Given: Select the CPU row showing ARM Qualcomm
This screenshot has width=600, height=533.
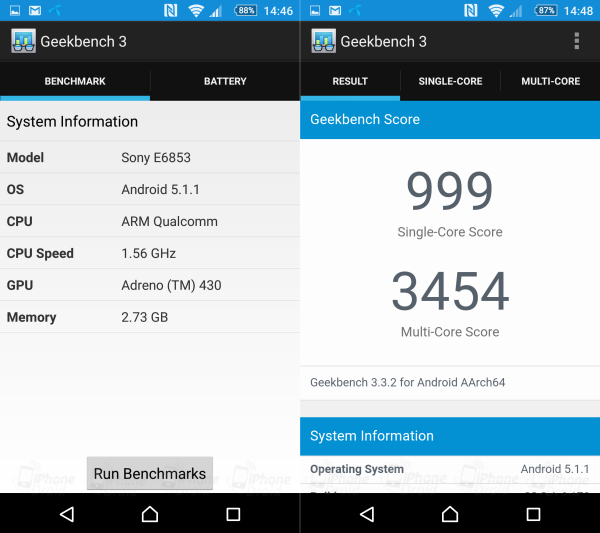Looking at the screenshot, I should click(x=150, y=221).
